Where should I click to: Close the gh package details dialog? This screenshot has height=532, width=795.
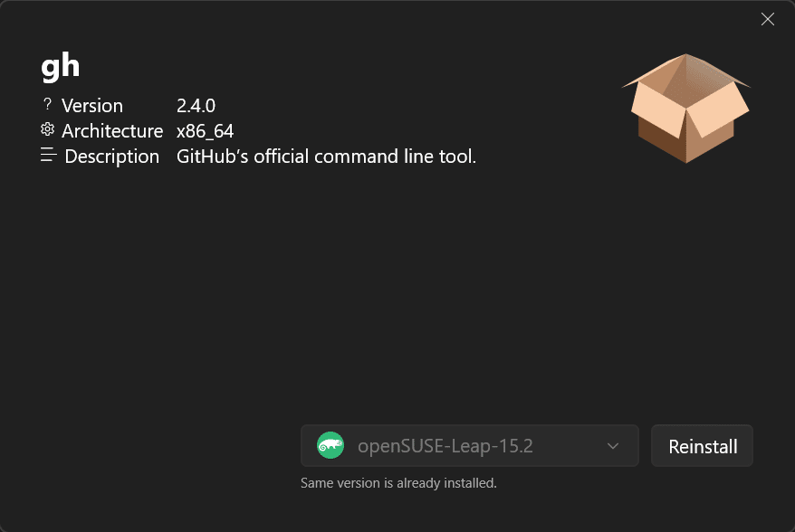pos(767,19)
